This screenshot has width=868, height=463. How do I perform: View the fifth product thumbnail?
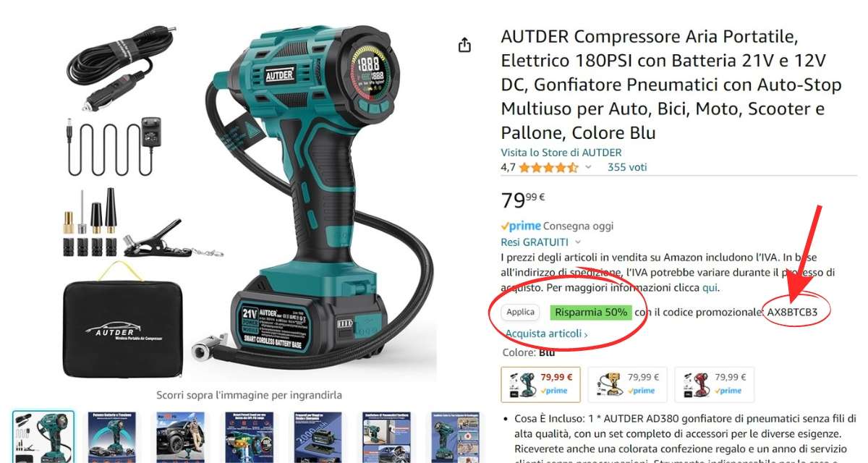click(x=318, y=436)
